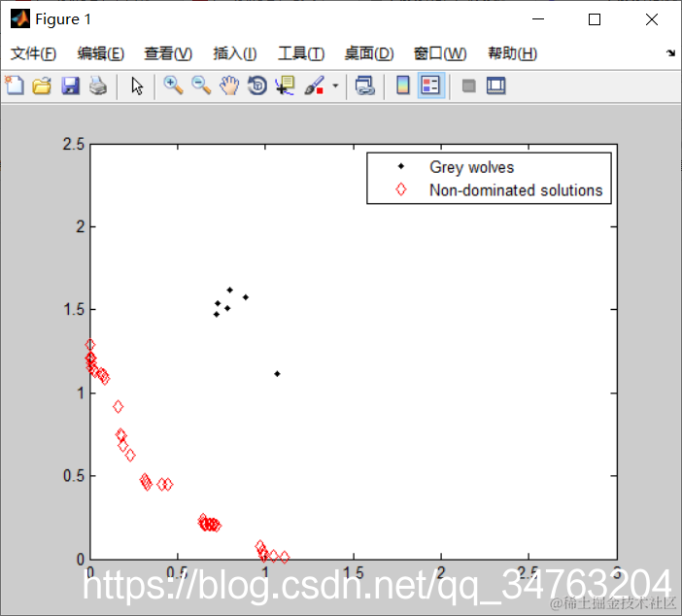Viewport: 682px width, 616px height.
Task: Maximize the Figure 1 window
Action: coord(595,19)
